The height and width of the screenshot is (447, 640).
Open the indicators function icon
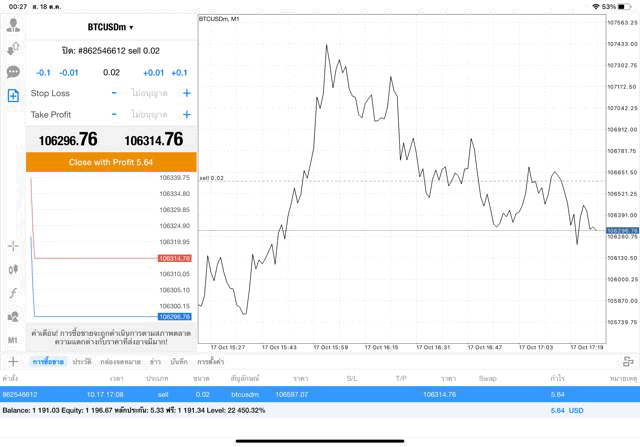click(13, 293)
